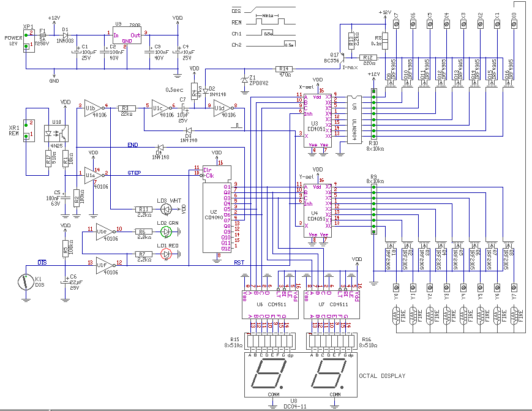The height and width of the screenshot is (411, 532).
Task: Click the U1c inverter gate symbol
Action: coord(162,108)
